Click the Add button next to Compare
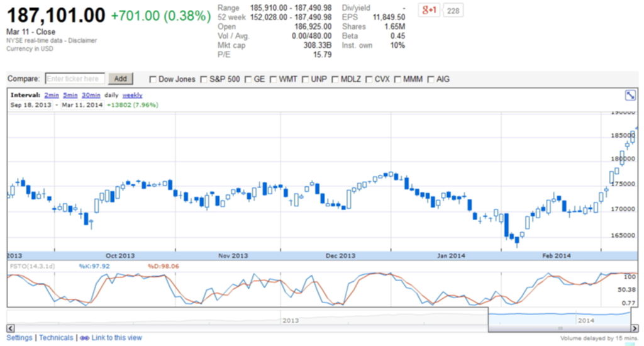 click(x=120, y=79)
